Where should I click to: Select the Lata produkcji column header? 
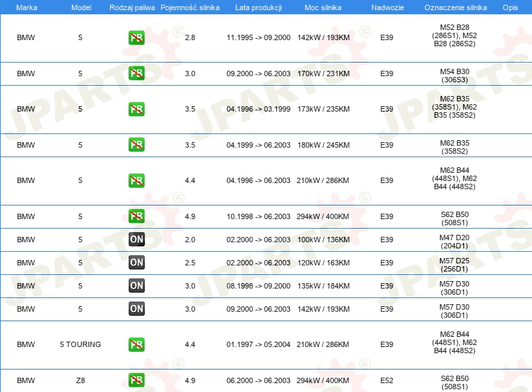[x=258, y=7]
